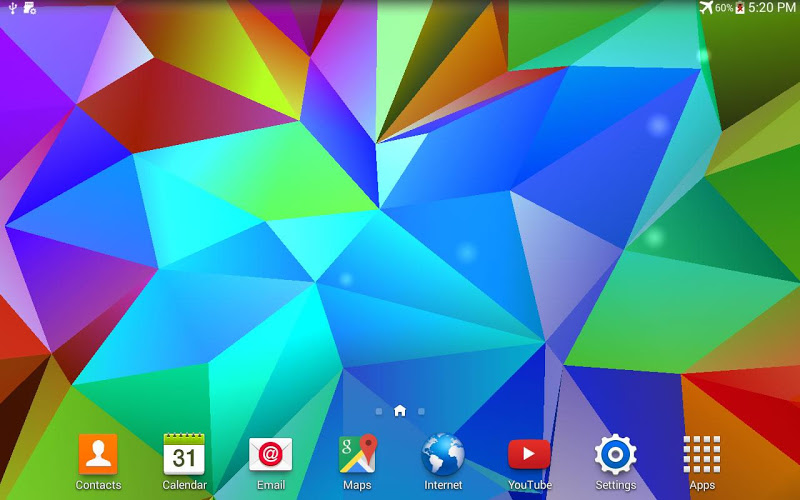The height and width of the screenshot is (500, 800).
Task: Tap the 60% battery percentage text
Action: 724,8
